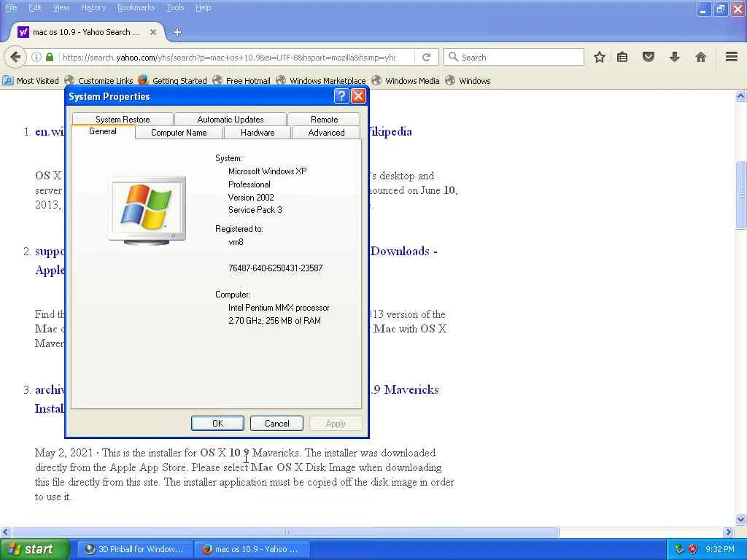Screen dimensions: 747x560
Task: Reload the page with the refresh icon
Action: coord(426,57)
